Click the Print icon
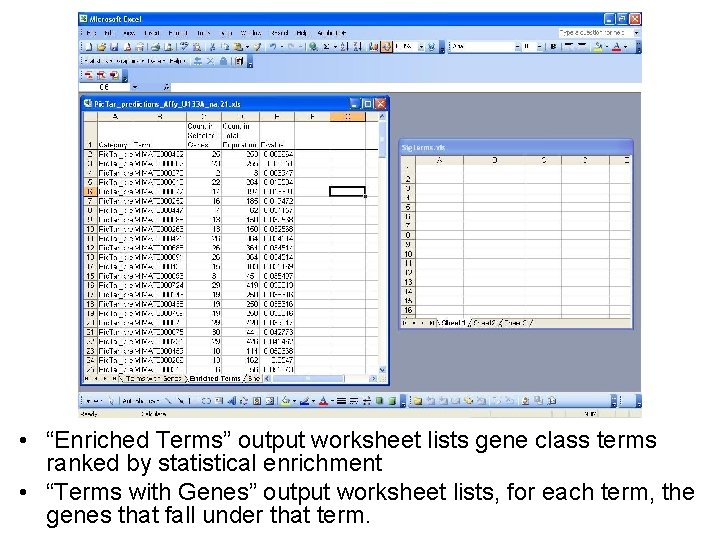 click(x=156, y=46)
